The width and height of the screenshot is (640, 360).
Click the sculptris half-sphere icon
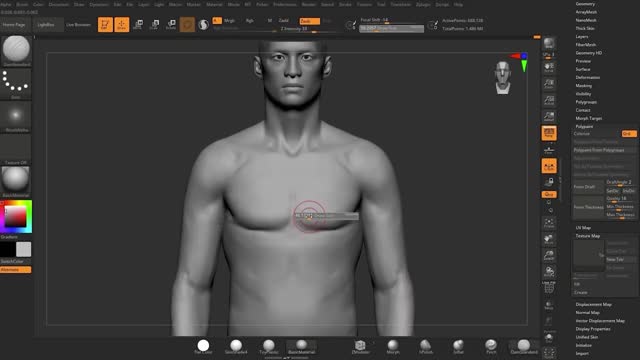coord(203,24)
